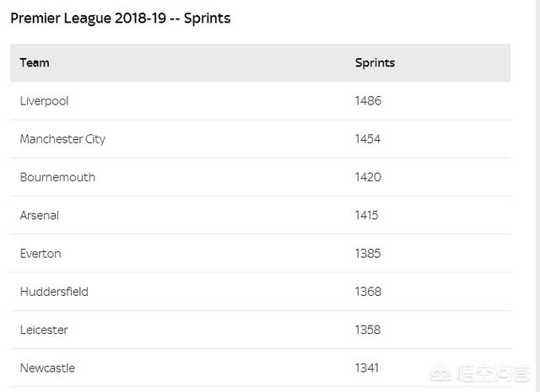Viewport: 540px width, 392px height.
Task: Click the watermark logo in the corner
Action: (479, 374)
